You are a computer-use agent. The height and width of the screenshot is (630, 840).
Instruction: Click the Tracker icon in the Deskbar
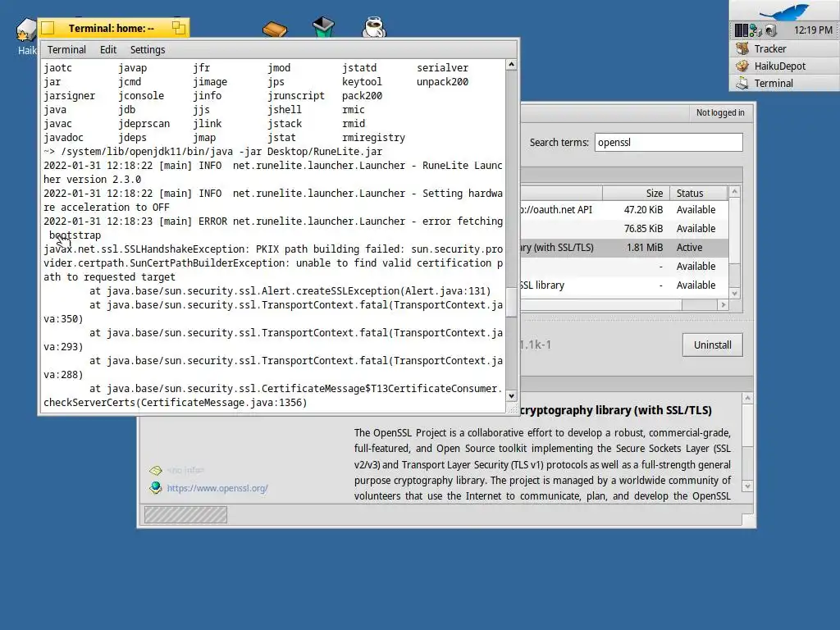coord(742,48)
